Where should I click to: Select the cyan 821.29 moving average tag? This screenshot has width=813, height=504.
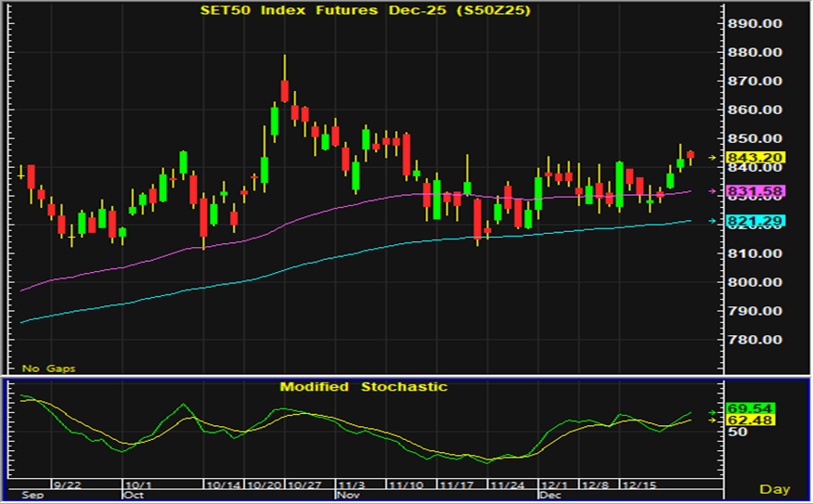[756, 221]
